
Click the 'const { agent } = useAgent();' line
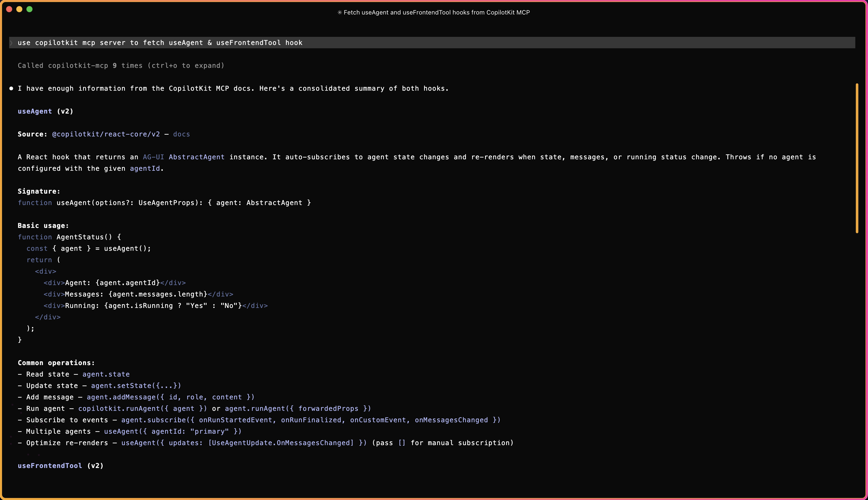click(x=89, y=249)
